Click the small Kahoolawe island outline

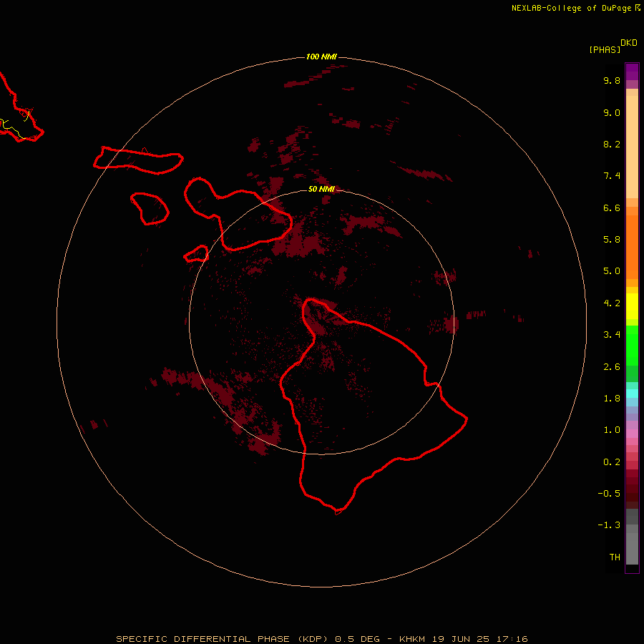tap(196, 254)
